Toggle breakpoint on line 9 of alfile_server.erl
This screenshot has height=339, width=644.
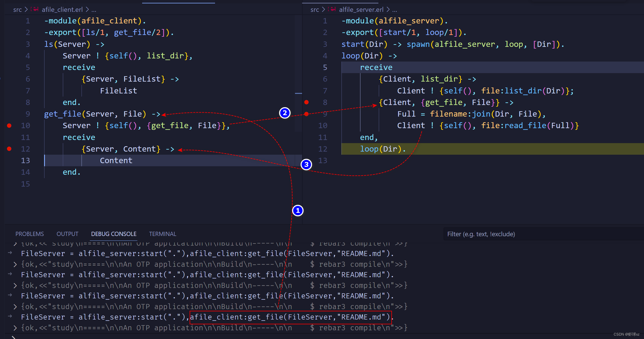tap(307, 114)
